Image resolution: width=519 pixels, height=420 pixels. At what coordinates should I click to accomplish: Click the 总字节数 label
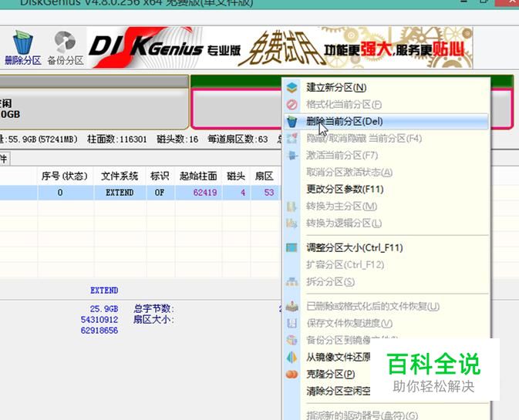(154, 309)
